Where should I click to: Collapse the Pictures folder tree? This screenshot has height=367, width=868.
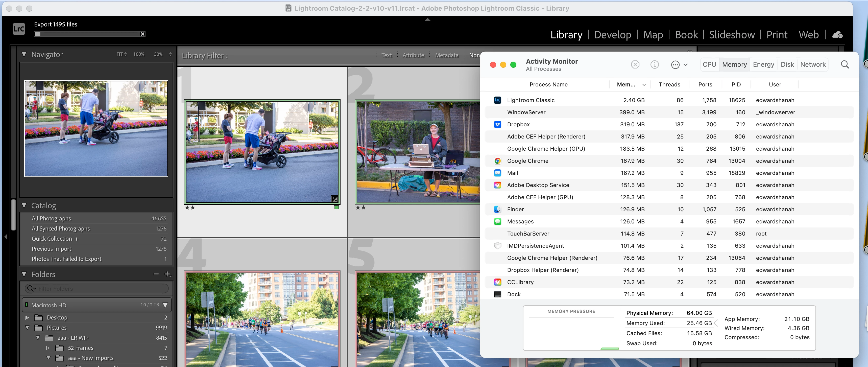coord(27,328)
